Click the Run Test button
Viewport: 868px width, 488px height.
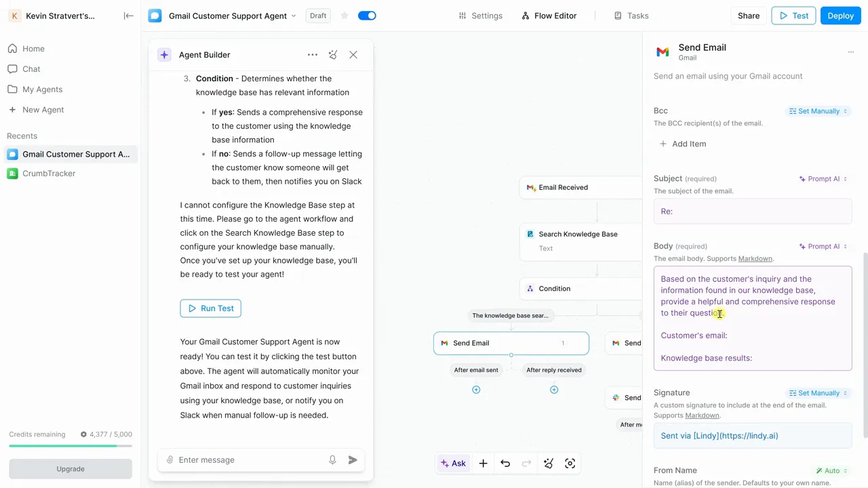(x=210, y=308)
